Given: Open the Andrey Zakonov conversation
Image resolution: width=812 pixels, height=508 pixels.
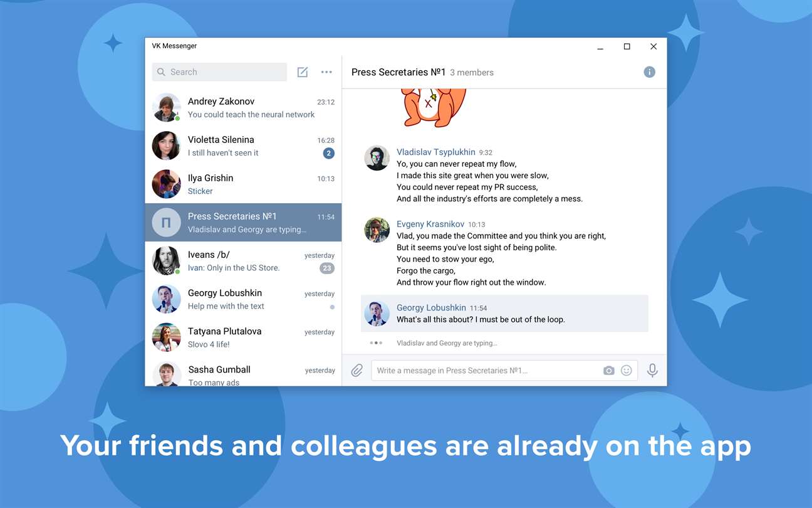Looking at the screenshot, I should point(243,108).
